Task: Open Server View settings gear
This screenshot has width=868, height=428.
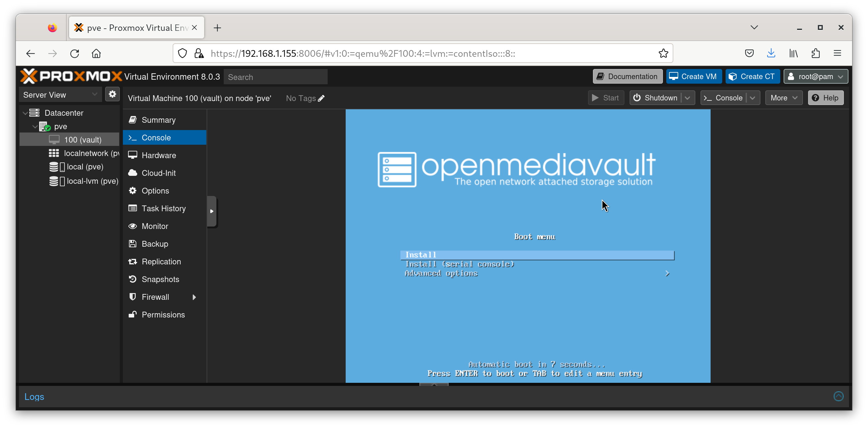Action: pyautogui.click(x=112, y=94)
